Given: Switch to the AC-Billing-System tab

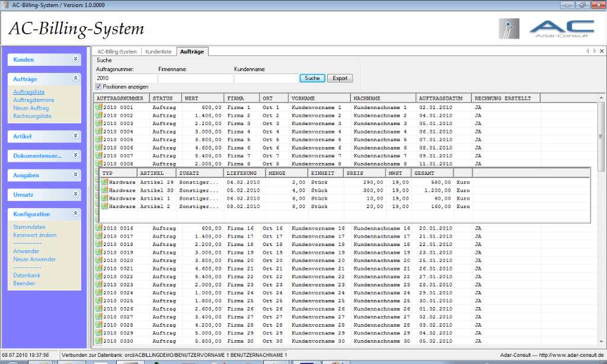Looking at the screenshot, I should [x=117, y=52].
